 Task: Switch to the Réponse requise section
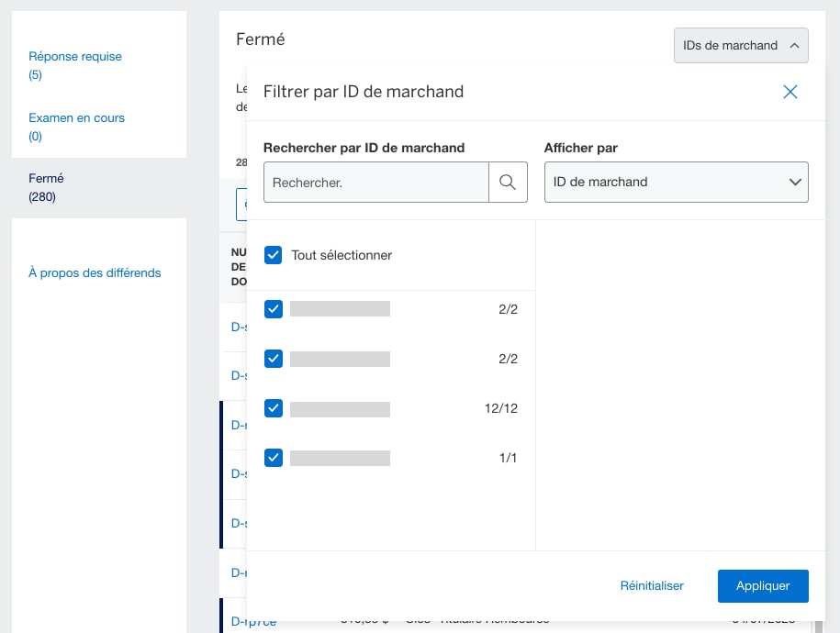click(75, 56)
